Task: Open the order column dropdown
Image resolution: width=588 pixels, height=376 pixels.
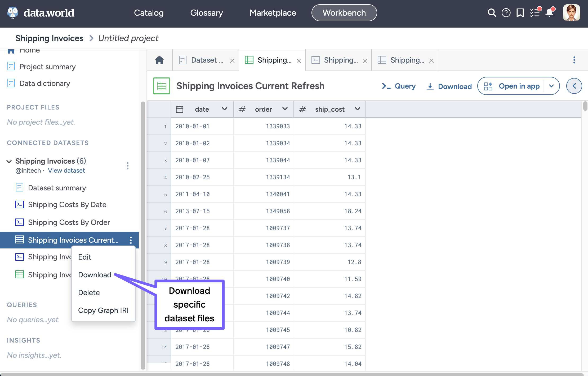Action: 285,109
